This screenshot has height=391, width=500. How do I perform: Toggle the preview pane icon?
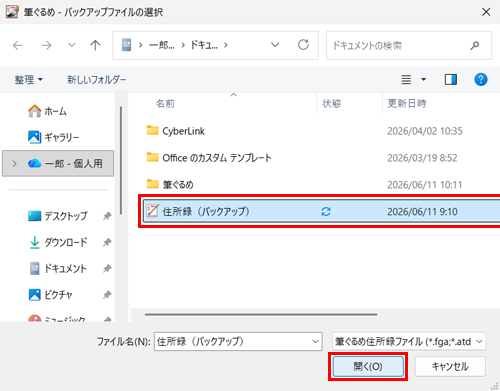click(x=451, y=79)
